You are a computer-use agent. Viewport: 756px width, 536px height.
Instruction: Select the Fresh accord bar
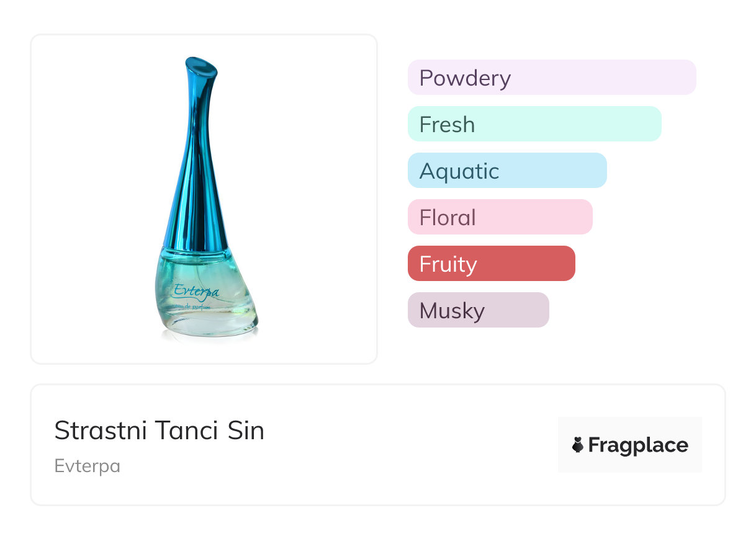coord(534,124)
